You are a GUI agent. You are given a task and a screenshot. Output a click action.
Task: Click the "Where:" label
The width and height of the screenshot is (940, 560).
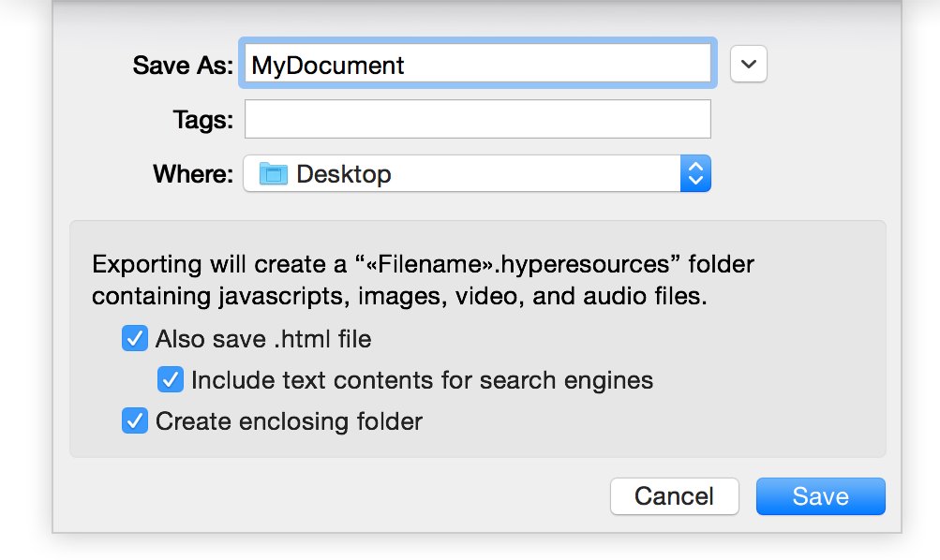tap(193, 174)
